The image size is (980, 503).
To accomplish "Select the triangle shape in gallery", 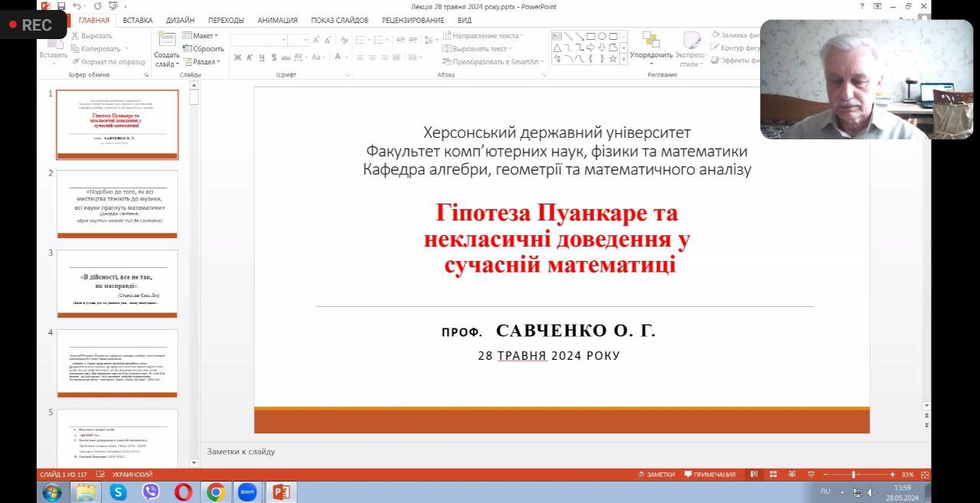I will (557, 47).
